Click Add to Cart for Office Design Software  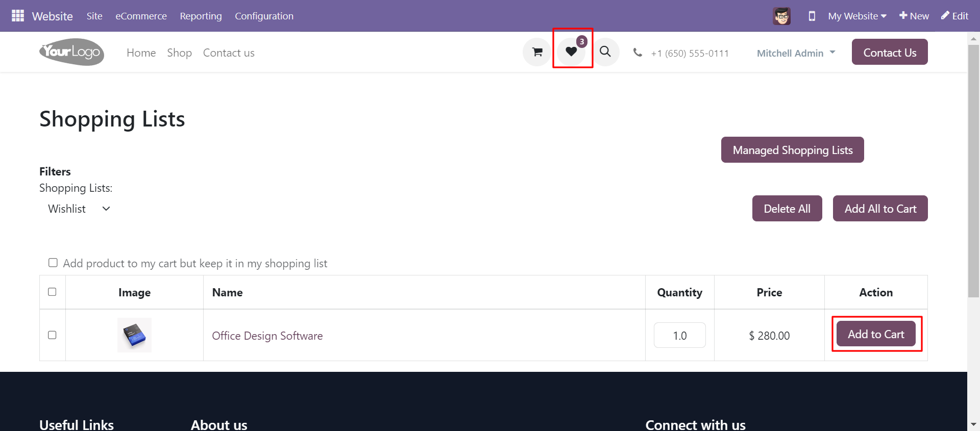pos(876,334)
